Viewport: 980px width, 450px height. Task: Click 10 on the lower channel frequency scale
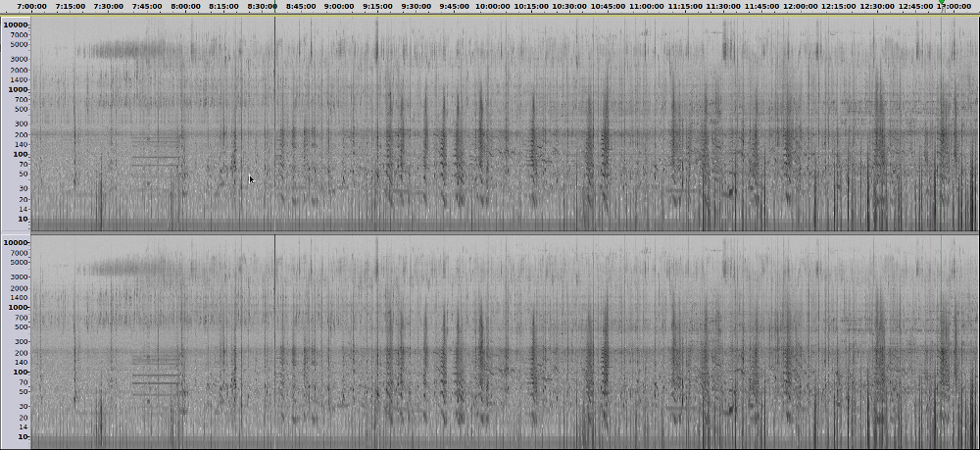23,436
